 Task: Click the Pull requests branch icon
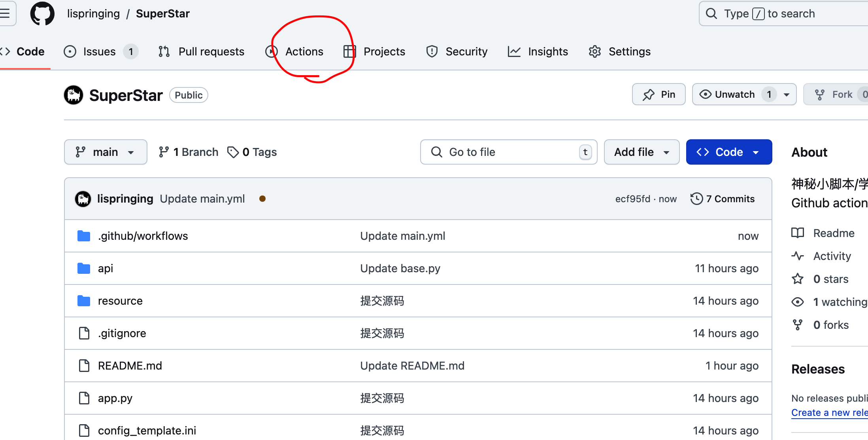pyautogui.click(x=164, y=51)
